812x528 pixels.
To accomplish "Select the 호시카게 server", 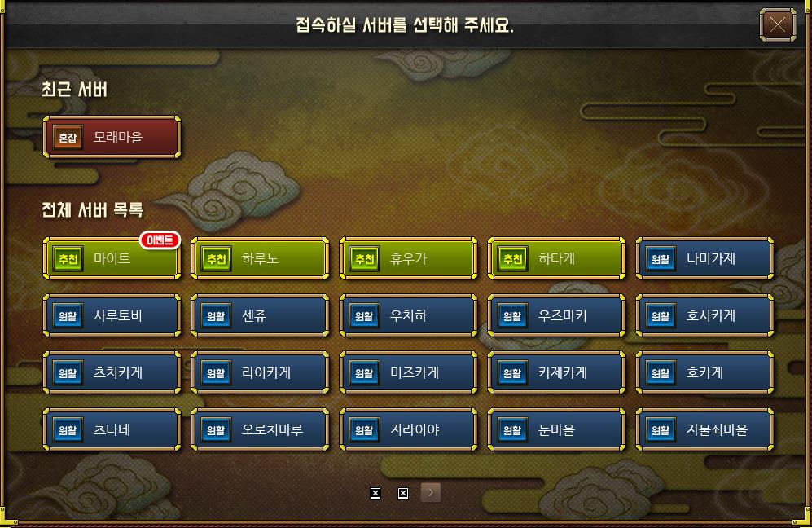I will tap(704, 315).
